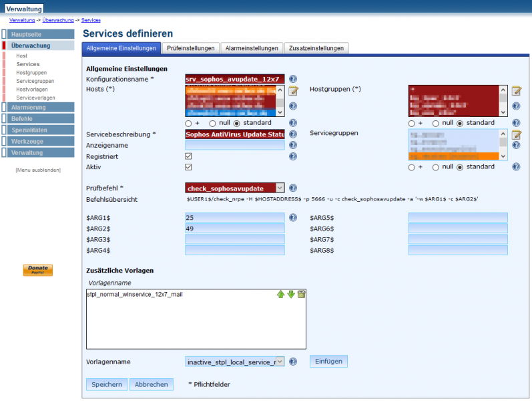Move template up with green arrow
Screen dimensions: 532x401
[x=280, y=294]
